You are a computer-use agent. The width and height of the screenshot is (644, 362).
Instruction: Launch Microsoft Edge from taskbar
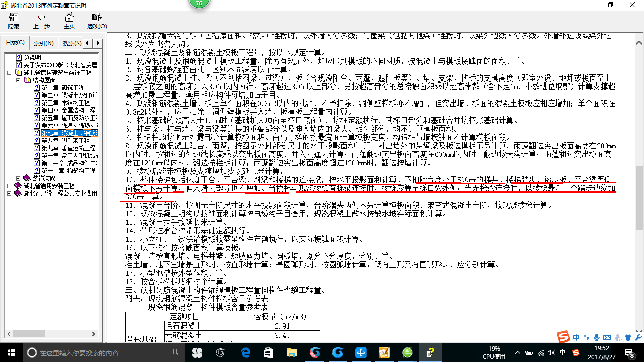pos(245,352)
